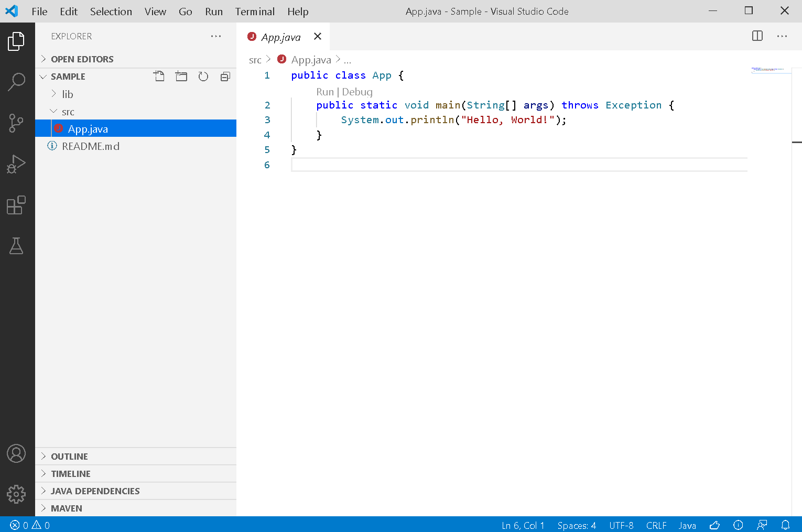This screenshot has width=802, height=532.
Task: Close the App.java editor tab
Action: click(318, 36)
